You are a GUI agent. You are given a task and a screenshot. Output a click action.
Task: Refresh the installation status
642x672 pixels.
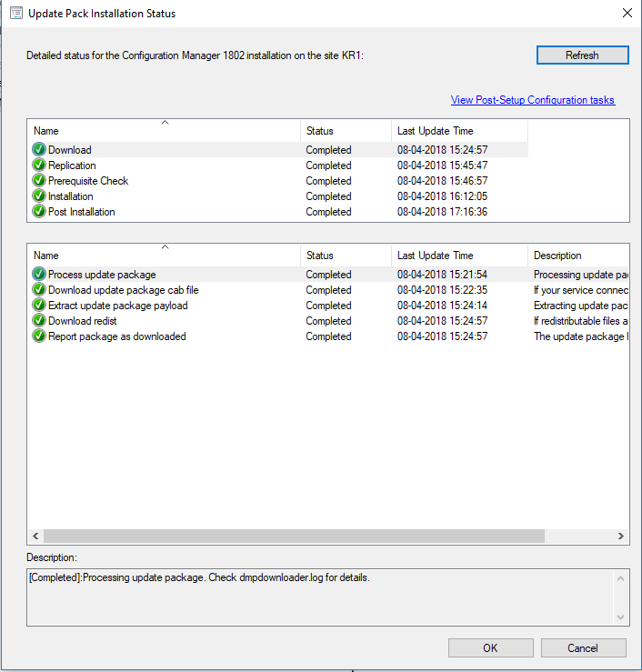(x=582, y=55)
